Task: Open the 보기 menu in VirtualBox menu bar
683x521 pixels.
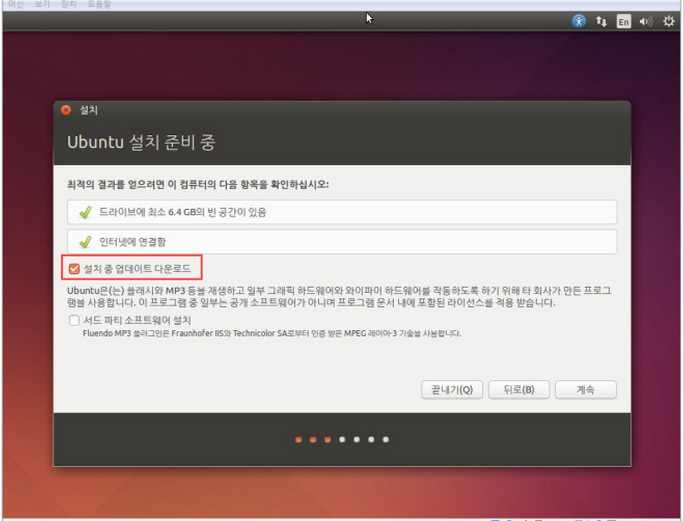Action: tap(42, 4)
